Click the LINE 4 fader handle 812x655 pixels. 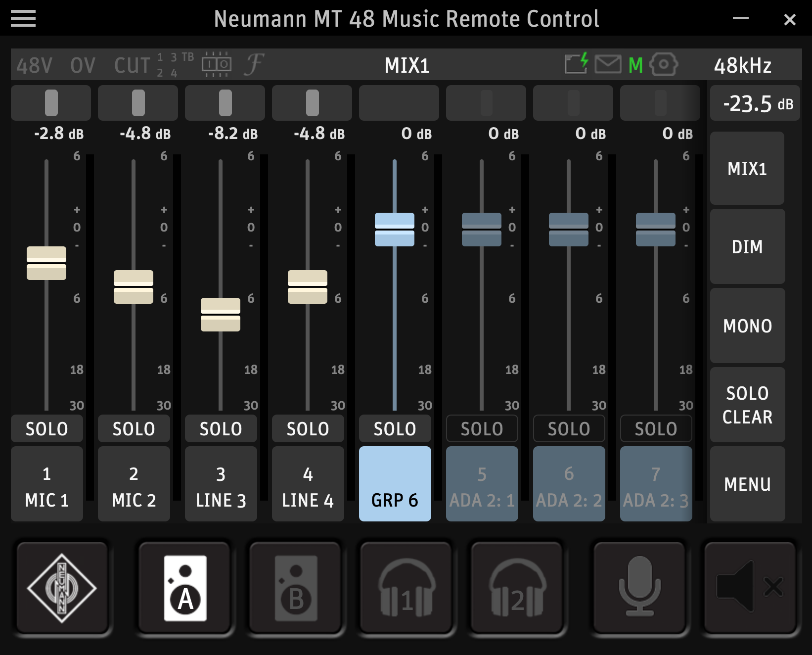tap(308, 287)
